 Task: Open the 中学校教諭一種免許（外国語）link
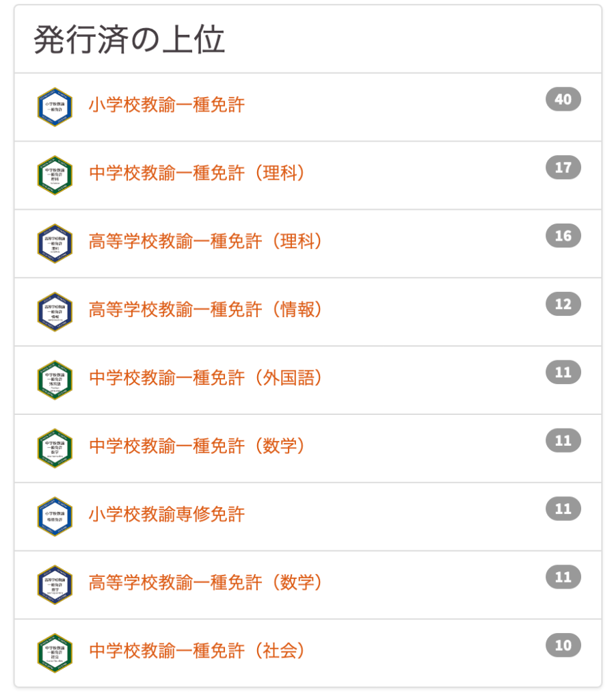tap(205, 378)
